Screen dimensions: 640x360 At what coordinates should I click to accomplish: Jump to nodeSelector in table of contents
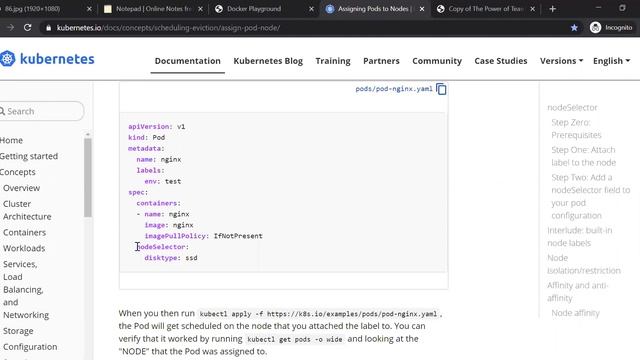572,107
